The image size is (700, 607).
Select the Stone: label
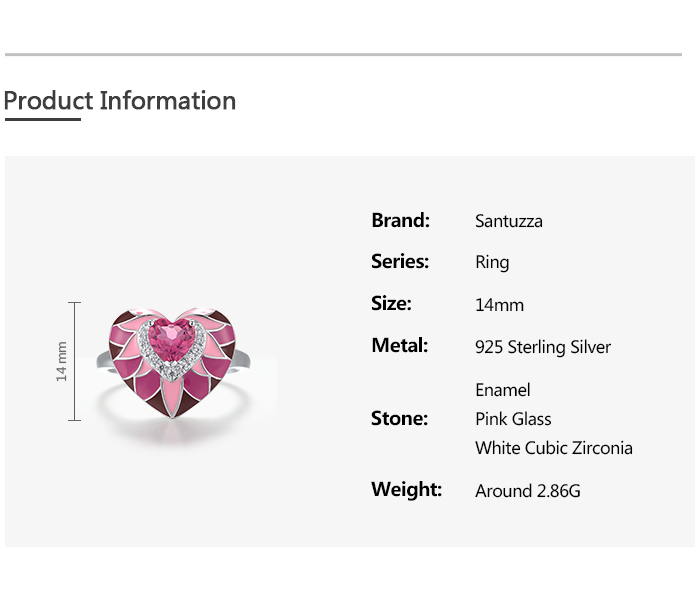click(399, 418)
